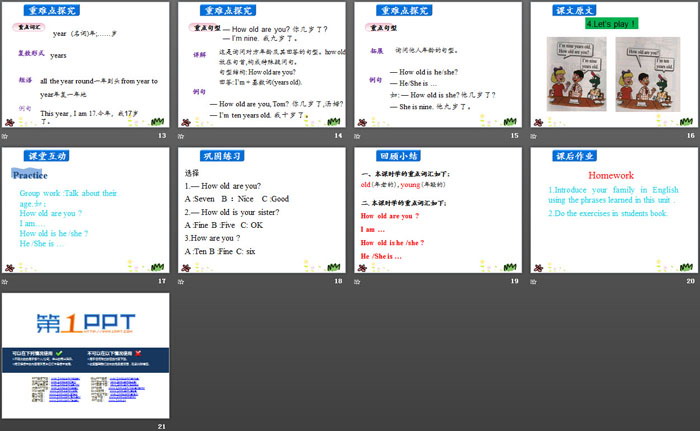Click slide number 14 label
700x431 pixels.
(x=338, y=135)
